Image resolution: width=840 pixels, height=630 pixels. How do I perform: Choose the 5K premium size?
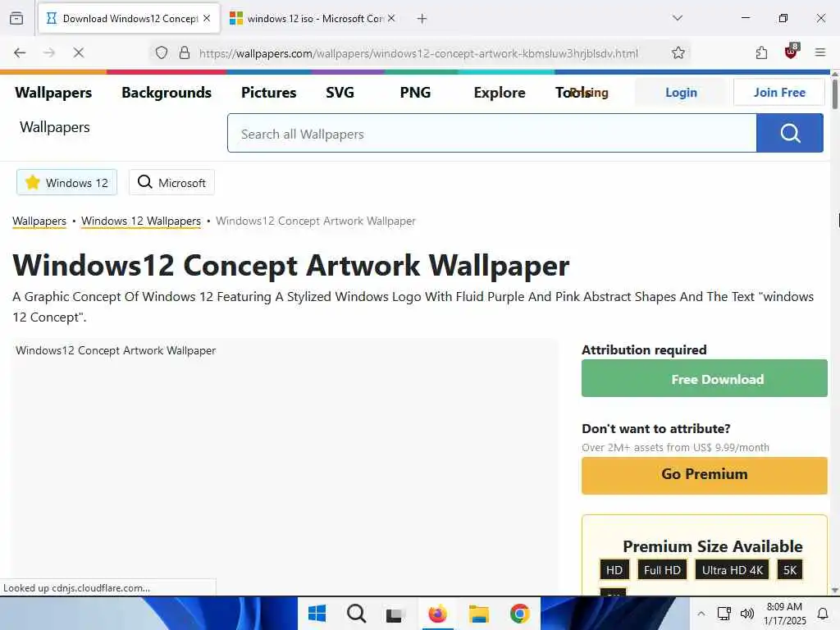coord(790,570)
